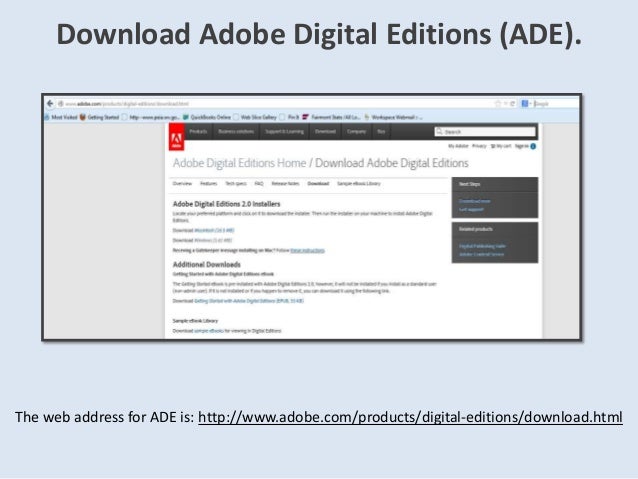Open the QuickBooks Online bookmark
This screenshot has height=479, width=638.
point(207,117)
